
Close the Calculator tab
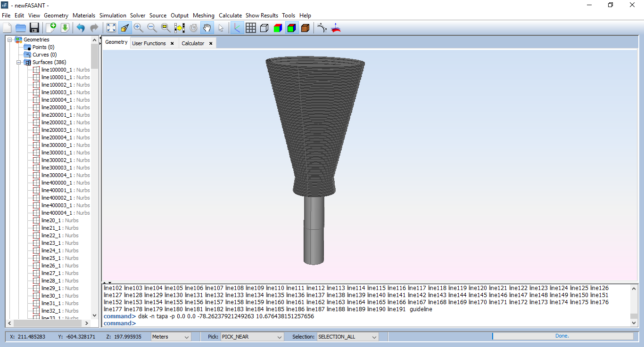(211, 43)
